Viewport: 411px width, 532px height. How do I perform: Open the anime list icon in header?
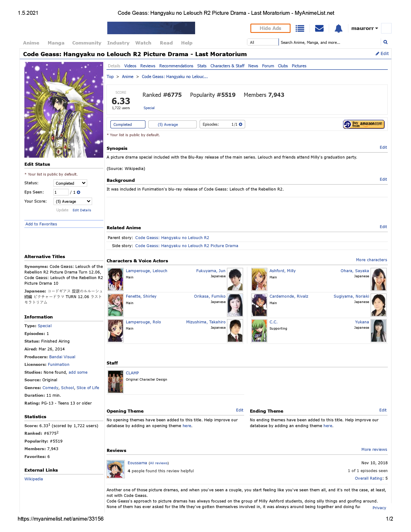pos(300,28)
